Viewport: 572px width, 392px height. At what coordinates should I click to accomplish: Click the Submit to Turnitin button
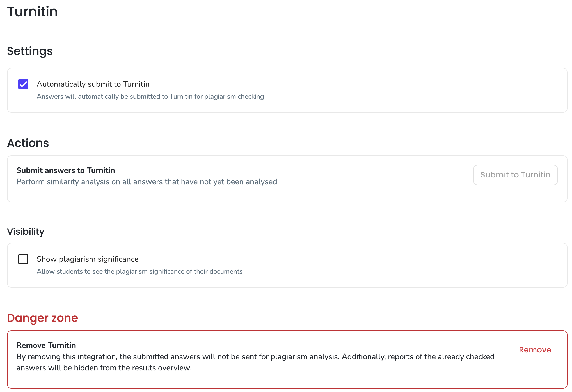pyautogui.click(x=515, y=175)
